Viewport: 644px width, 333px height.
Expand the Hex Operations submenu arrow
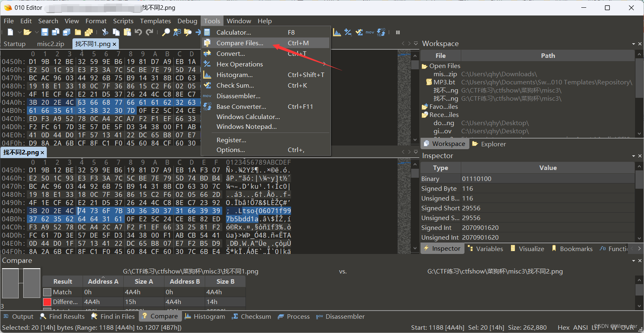[324, 64]
